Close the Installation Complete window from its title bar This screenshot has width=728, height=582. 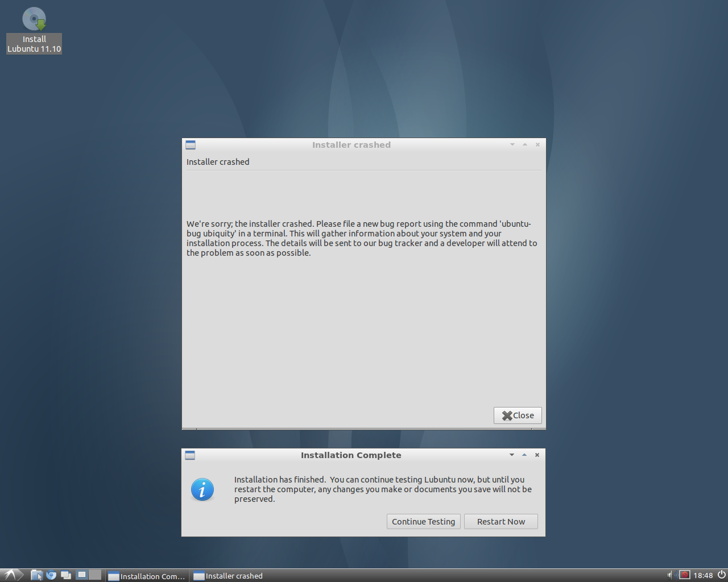537,455
